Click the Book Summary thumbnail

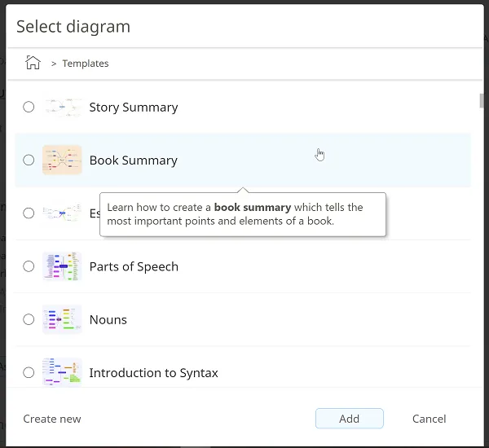tap(62, 160)
